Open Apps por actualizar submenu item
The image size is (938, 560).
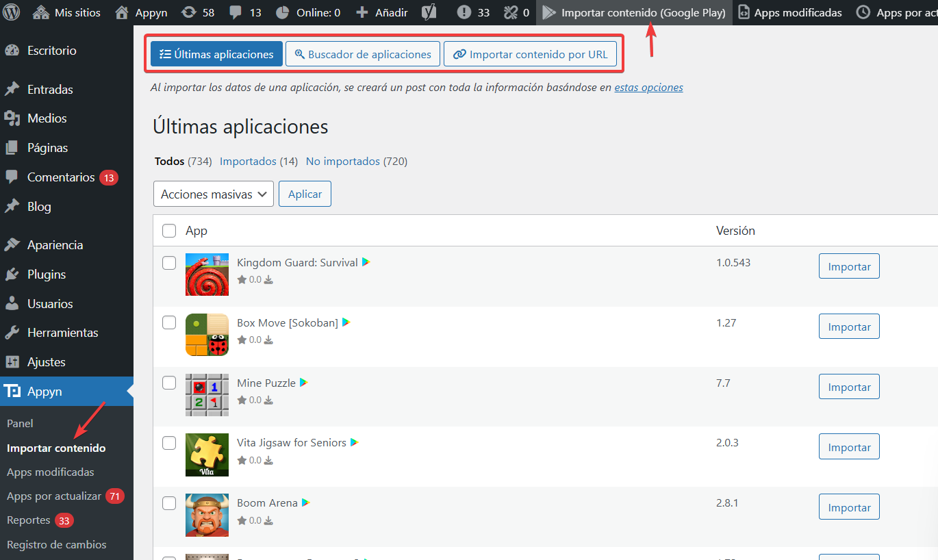coord(54,496)
